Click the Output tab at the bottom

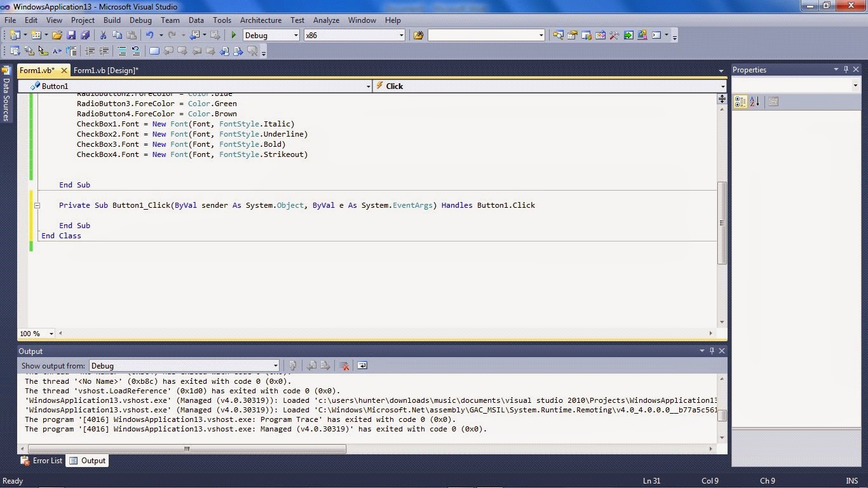tap(93, 461)
